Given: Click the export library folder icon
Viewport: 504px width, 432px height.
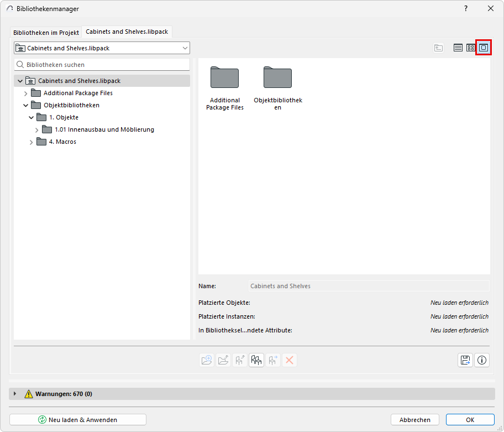Looking at the screenshot, I should [223, 360].
